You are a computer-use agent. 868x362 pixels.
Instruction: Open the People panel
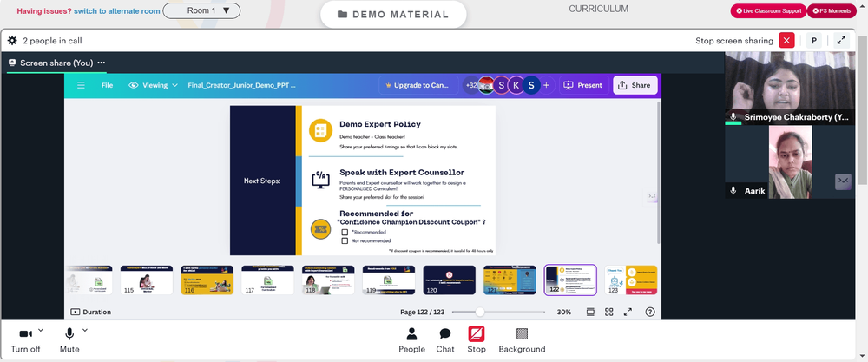coord(411,339)
